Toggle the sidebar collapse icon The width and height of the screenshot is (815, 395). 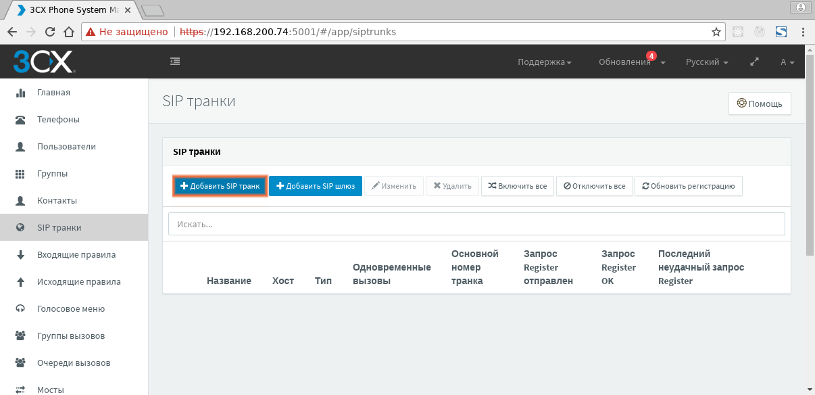[175, 61]
